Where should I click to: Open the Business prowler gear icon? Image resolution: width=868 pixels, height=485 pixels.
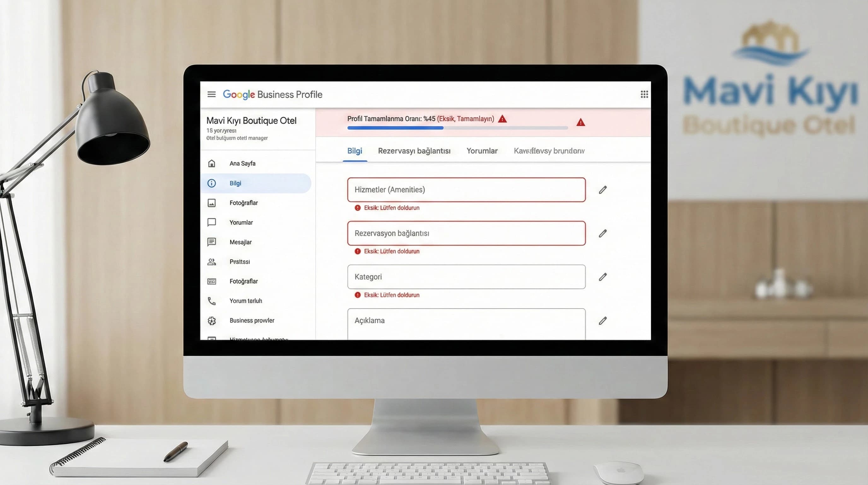pyautogui.click(x=212, y=321)
